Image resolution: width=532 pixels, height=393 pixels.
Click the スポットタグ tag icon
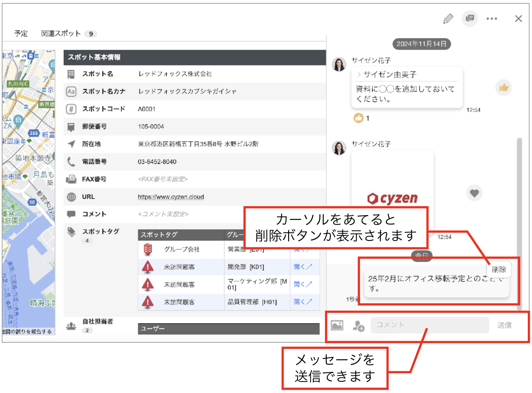click(72, 232)
